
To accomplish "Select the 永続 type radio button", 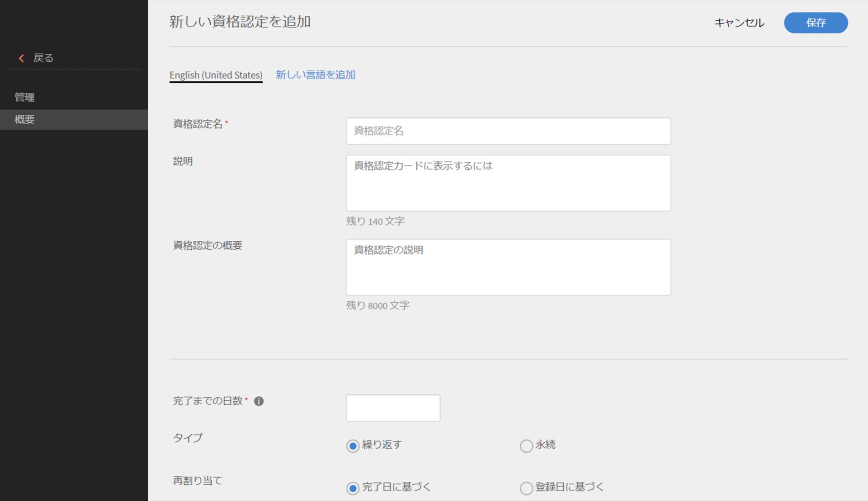I will [526, 446].
